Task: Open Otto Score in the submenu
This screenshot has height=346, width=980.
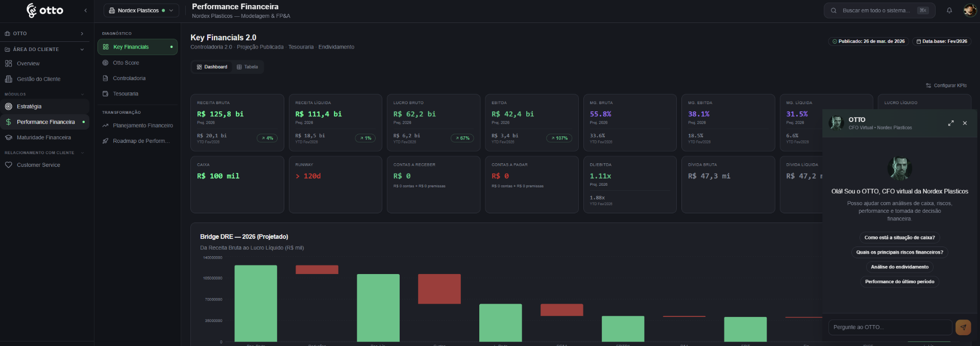Action: pos(126,63)
